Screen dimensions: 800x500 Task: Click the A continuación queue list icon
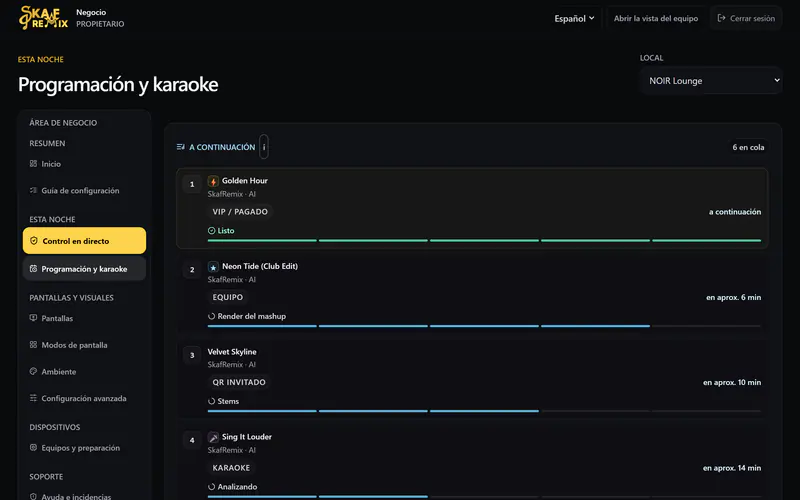pos(181,147)
